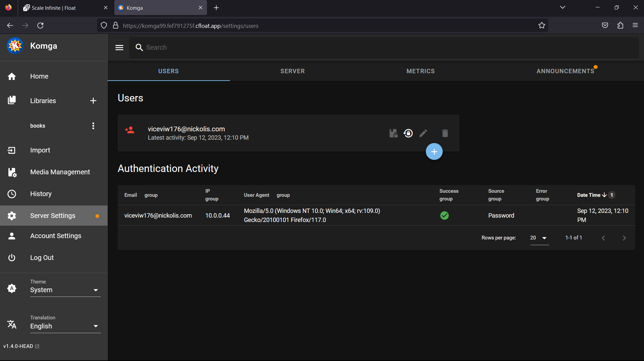Switch to the METRICS tab
The height and width of the screenshot is (361, 644).
point(420,71)
